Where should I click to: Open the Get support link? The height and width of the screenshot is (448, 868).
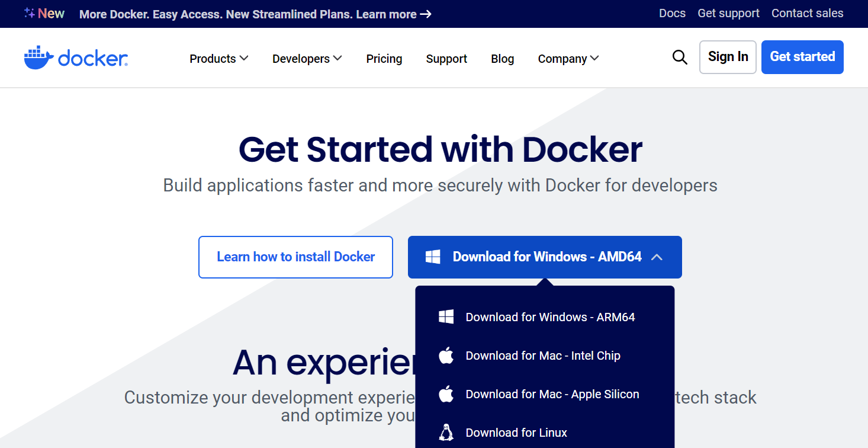(728, 13)
